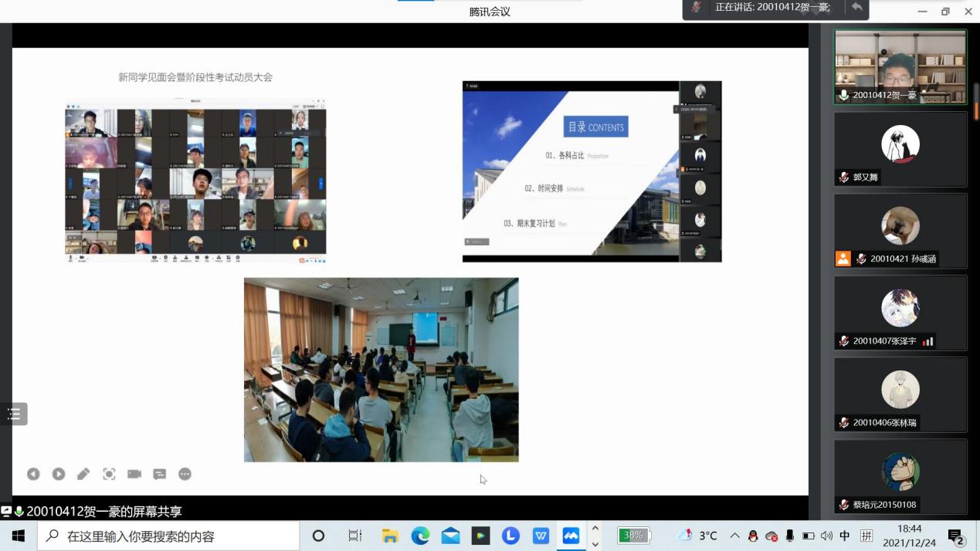Image resolution: width=980 pixels, height=551 pixels.
Task: Go to the previous slide arrow
Action: click(x=33, y=474)
